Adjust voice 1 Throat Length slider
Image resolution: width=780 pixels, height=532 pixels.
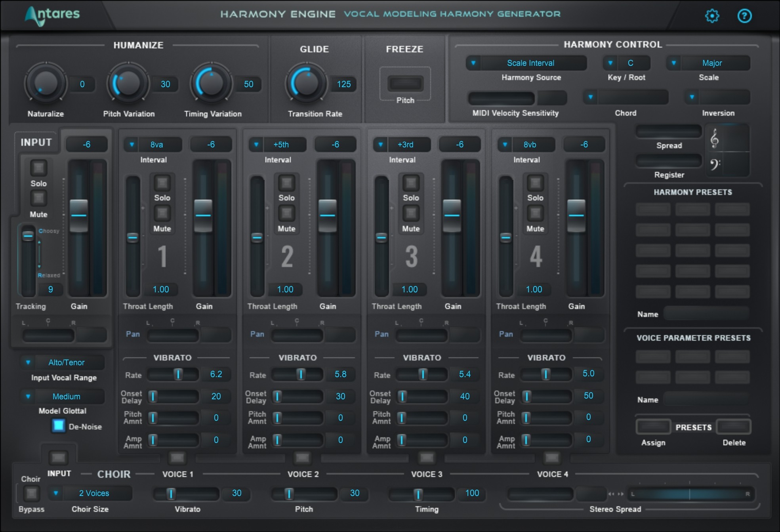[133, 236]
